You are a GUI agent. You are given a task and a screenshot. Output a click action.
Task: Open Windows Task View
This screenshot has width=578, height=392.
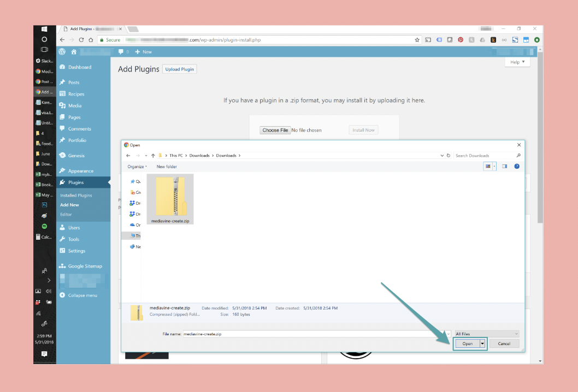44,49
